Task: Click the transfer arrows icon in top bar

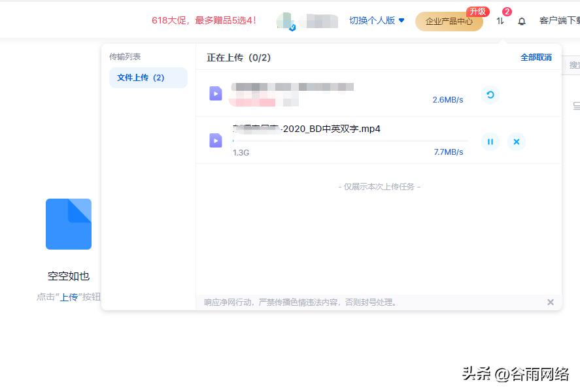Action: (500, 20)
